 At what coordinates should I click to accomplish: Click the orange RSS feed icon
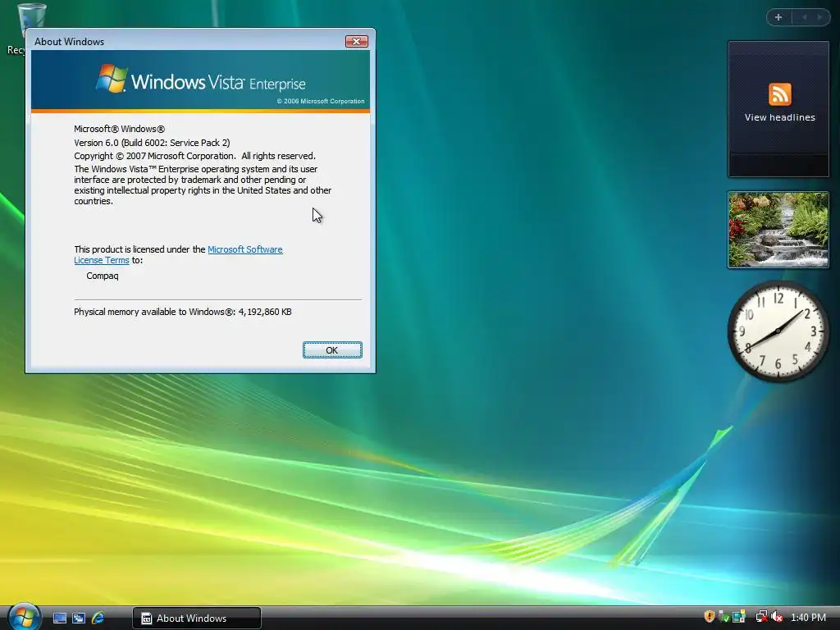779,94
